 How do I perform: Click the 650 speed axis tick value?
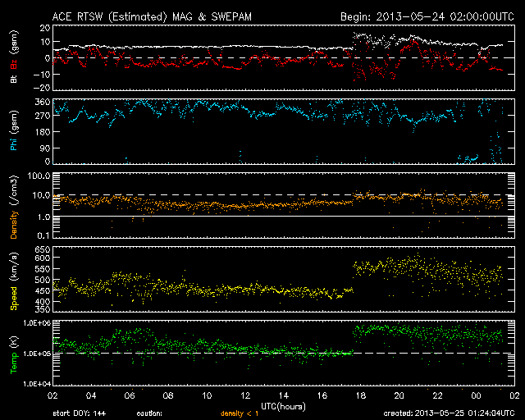coord(43,249)
